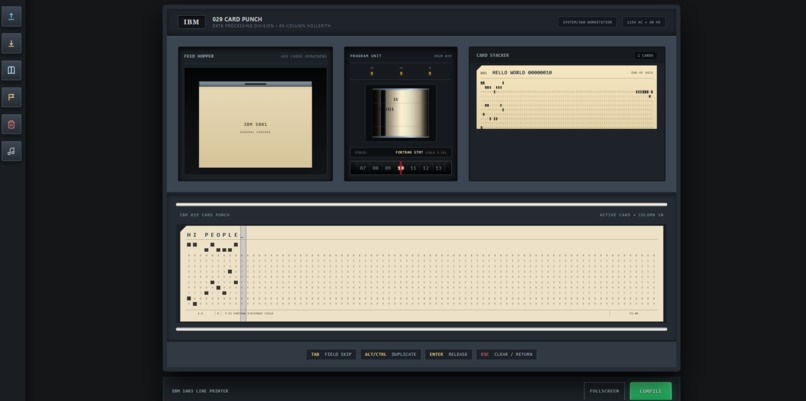Click the upload arrow sidebar icon

pos(11,16)
